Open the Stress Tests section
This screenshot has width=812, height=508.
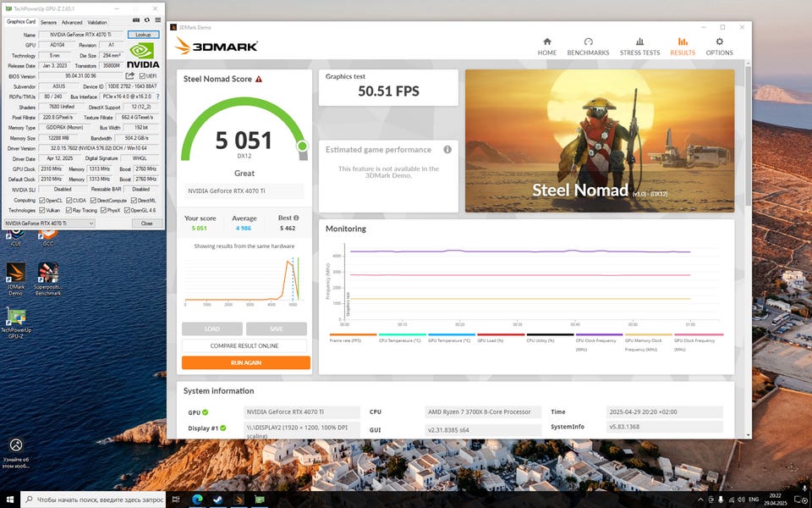pyautogui.click(x=639, y=47)
